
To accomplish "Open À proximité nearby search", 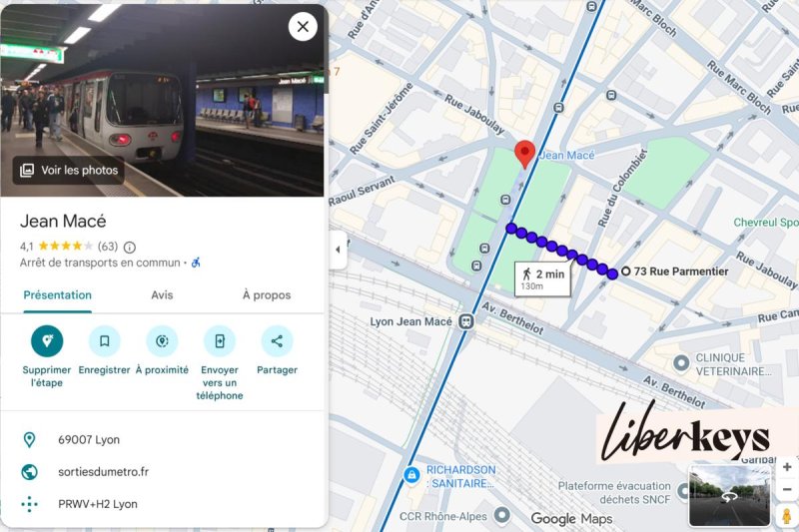I will (162, 340).
